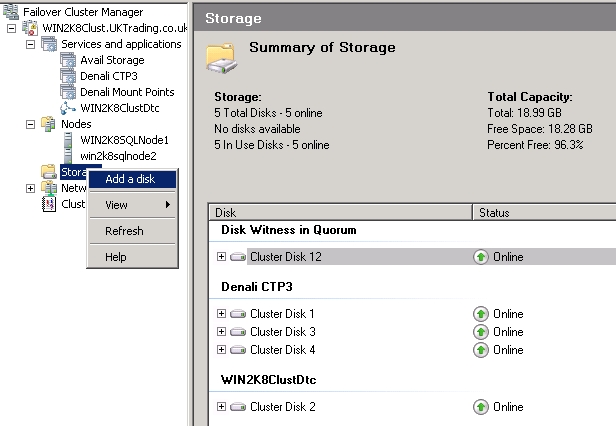
Task: Click the Avail Storage service icon
Action: pos(68,60)
